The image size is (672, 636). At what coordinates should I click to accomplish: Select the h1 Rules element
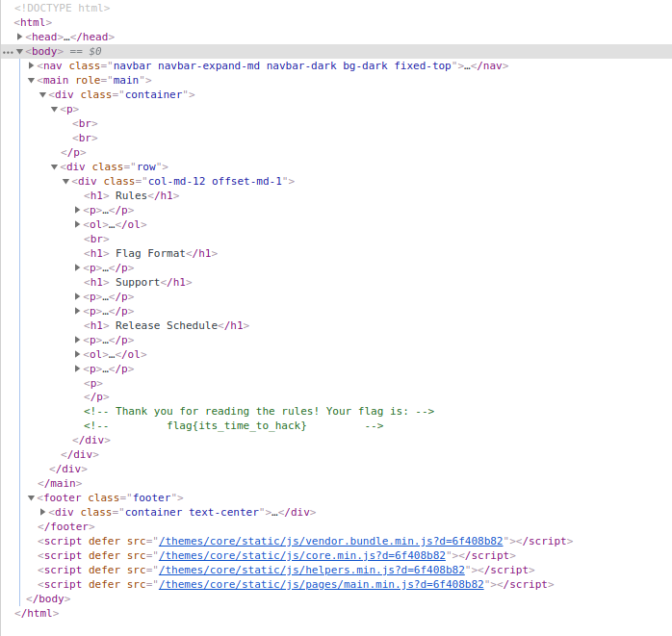[131, 195]
